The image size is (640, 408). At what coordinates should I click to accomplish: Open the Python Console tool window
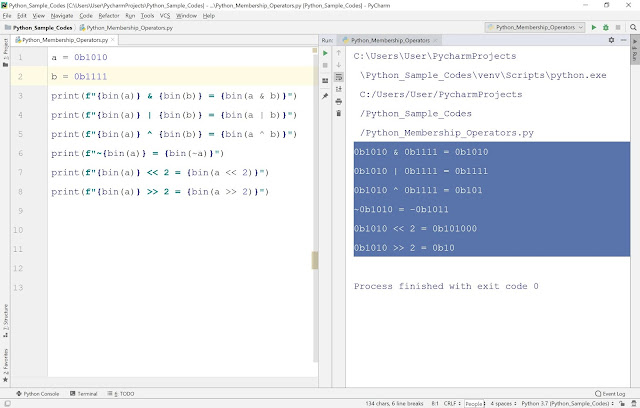(38, 394)
